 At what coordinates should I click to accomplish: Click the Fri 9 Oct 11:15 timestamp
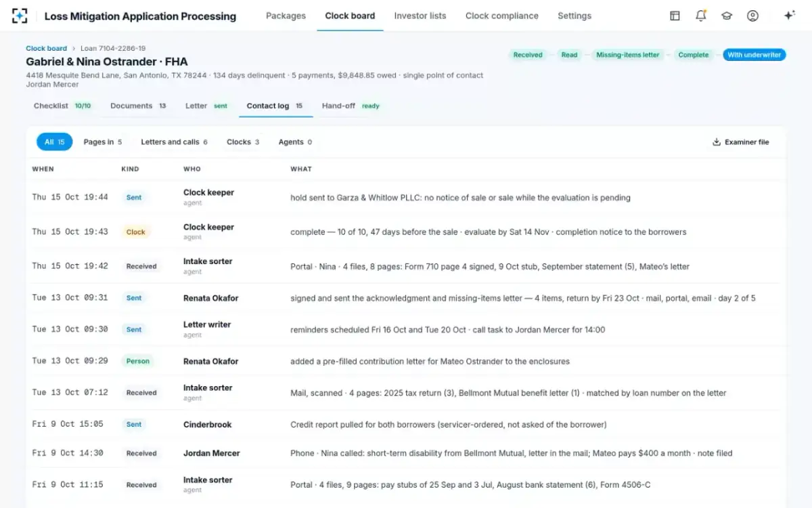point(68,484)
